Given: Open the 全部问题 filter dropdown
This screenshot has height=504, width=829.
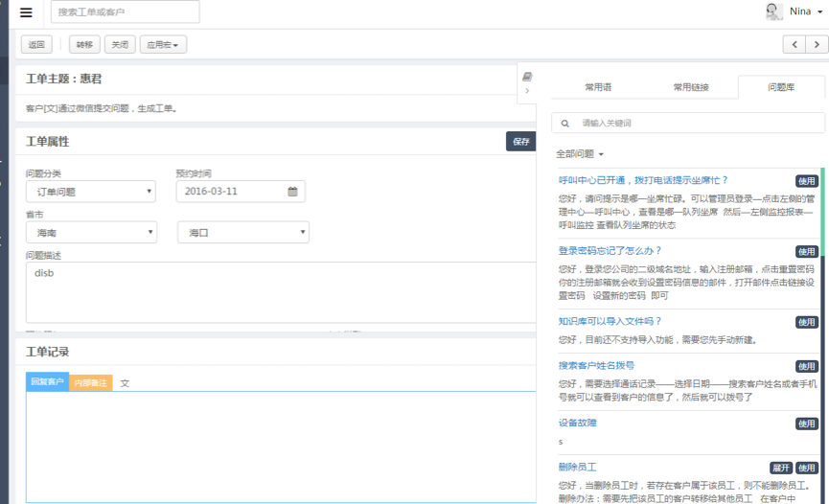Looking at the screenshot, I should [580, 154].
